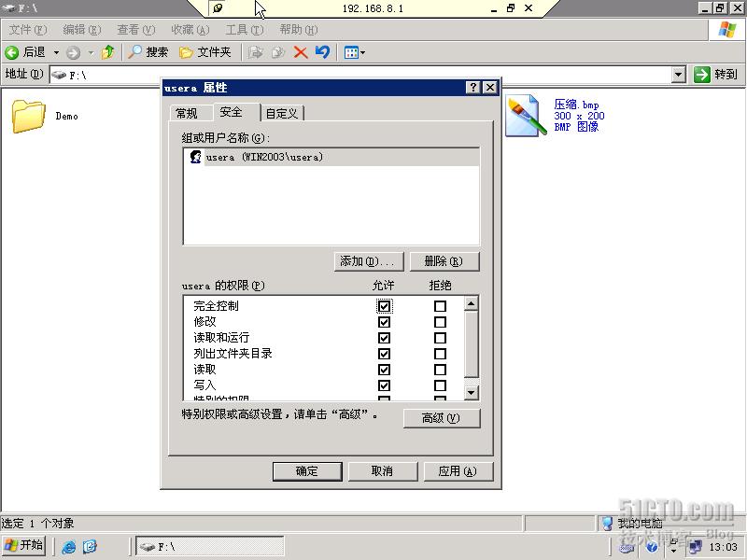Open the 工具(T) menu
This screenshot has height=560, width=747.
245,30
